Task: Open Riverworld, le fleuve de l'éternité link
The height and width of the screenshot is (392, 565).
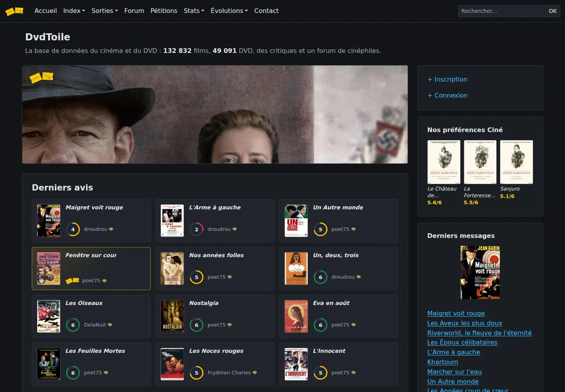Action: click(x=479, y=333)
